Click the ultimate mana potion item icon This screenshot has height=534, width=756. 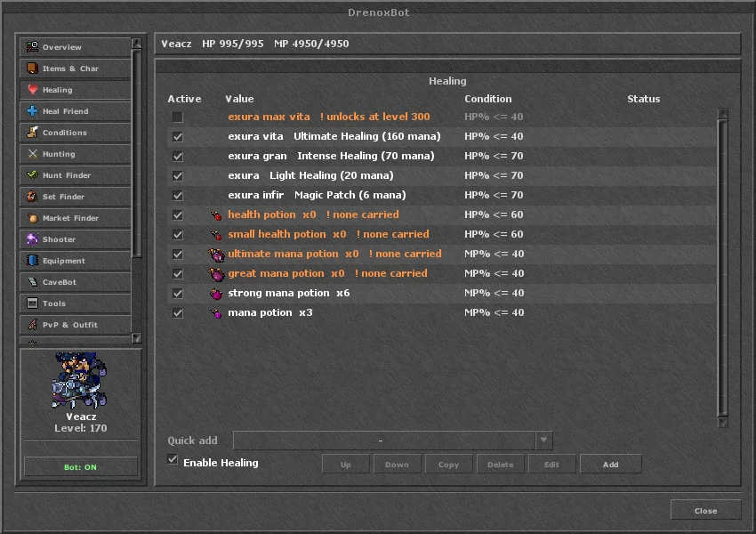click(x=216, y=255)
